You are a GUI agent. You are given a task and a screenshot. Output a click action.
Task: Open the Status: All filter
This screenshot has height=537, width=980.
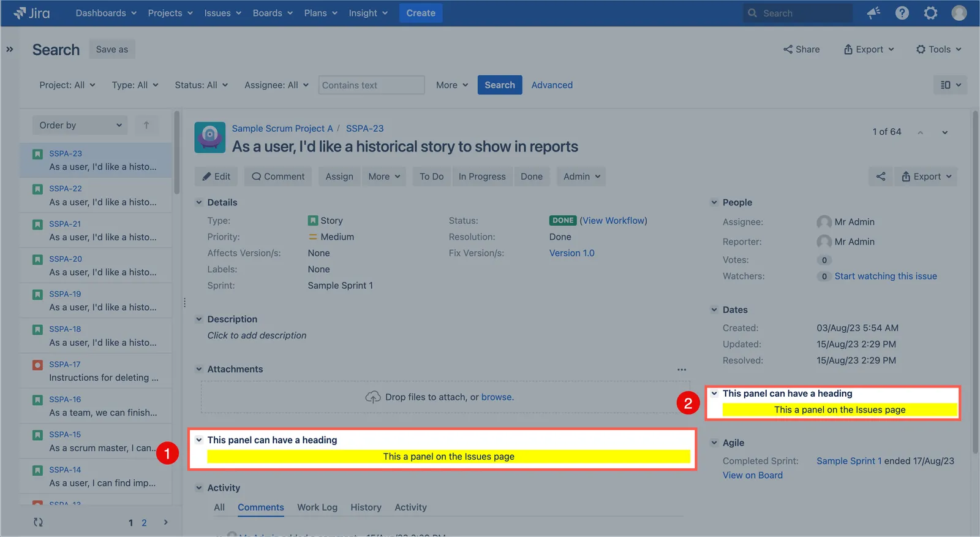point(201,85)
